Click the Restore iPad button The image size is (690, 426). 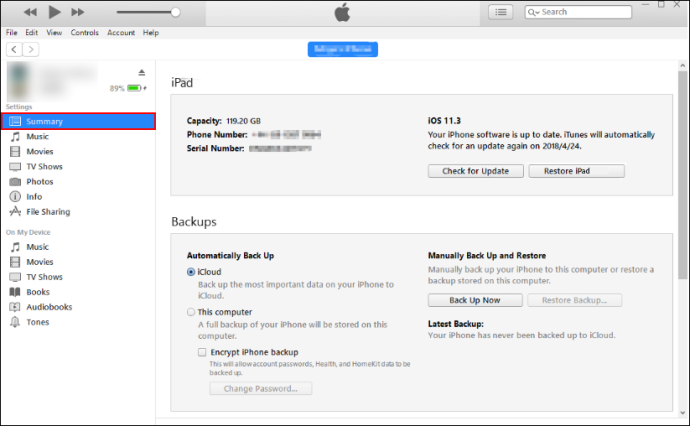pyautogui.click(x=576, y=171)
